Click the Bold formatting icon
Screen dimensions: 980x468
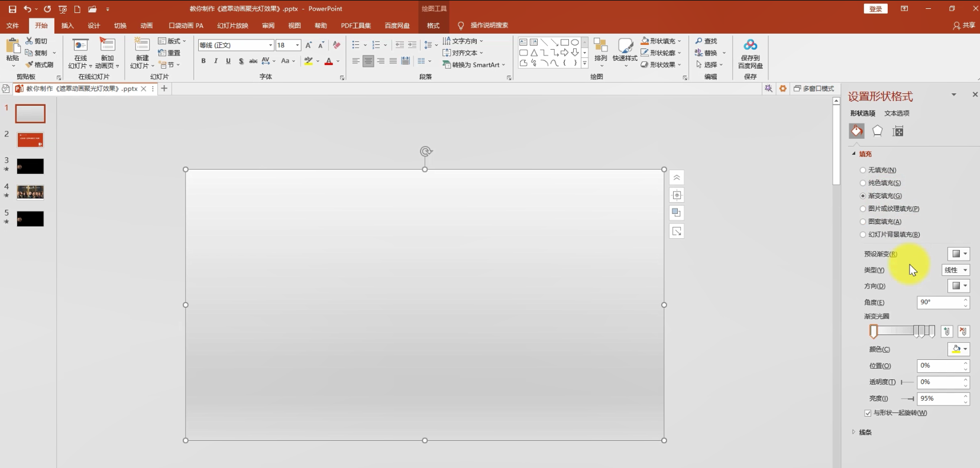tap(203, 61)
